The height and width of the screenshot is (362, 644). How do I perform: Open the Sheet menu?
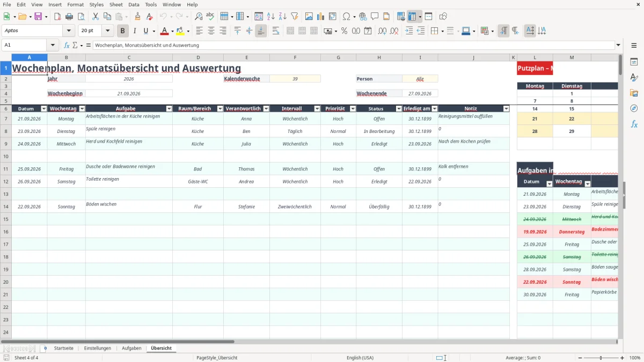(x=116, y=4)
